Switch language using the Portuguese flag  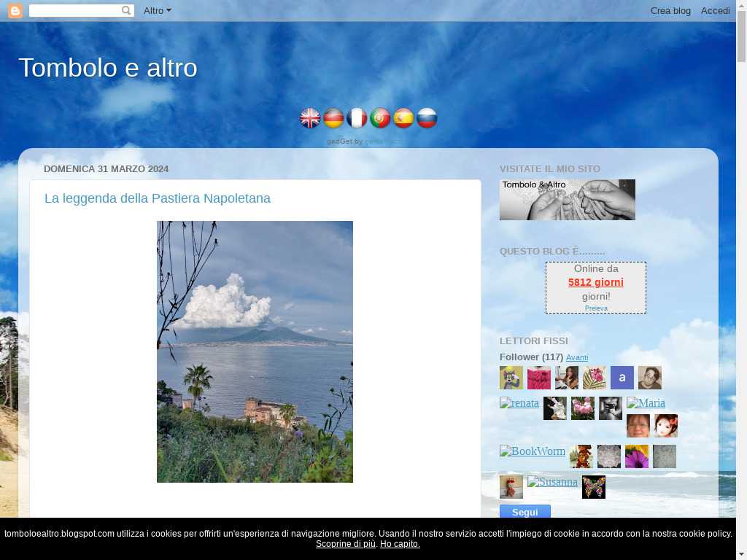380,118
